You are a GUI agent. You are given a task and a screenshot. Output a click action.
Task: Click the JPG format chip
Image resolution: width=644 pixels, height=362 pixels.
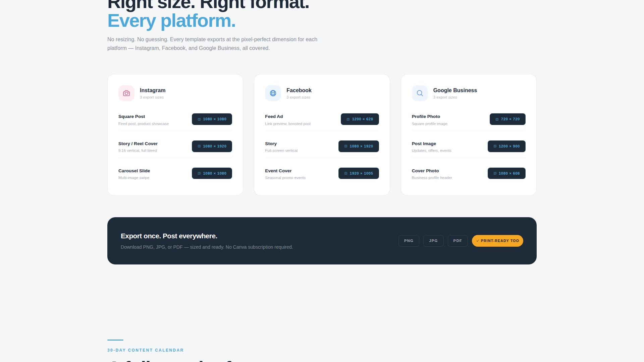(433, 241)
